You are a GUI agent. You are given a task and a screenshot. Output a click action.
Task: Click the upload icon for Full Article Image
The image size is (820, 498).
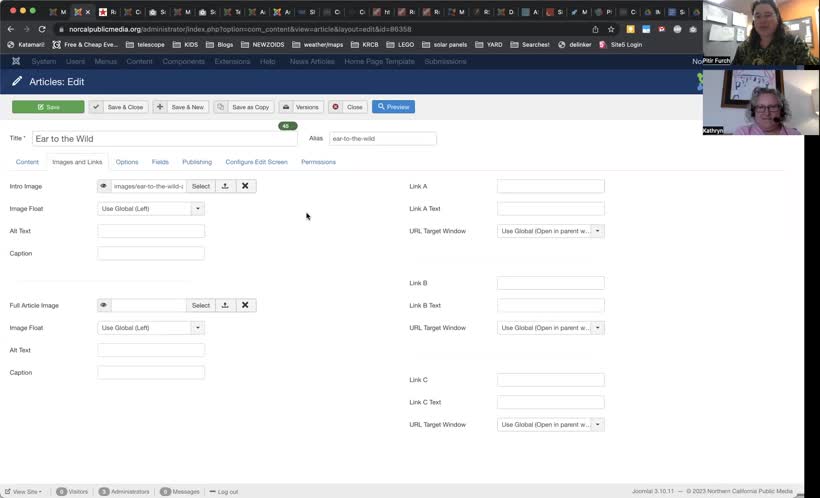(225, 305)
